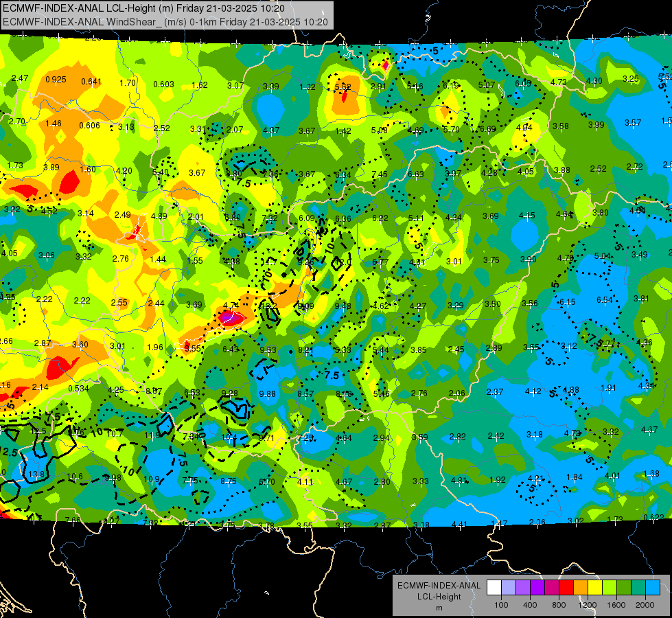Click the legend LCL-Height label
The height and width of the screenshot is (618, 672).
click(x=439, y=597)
